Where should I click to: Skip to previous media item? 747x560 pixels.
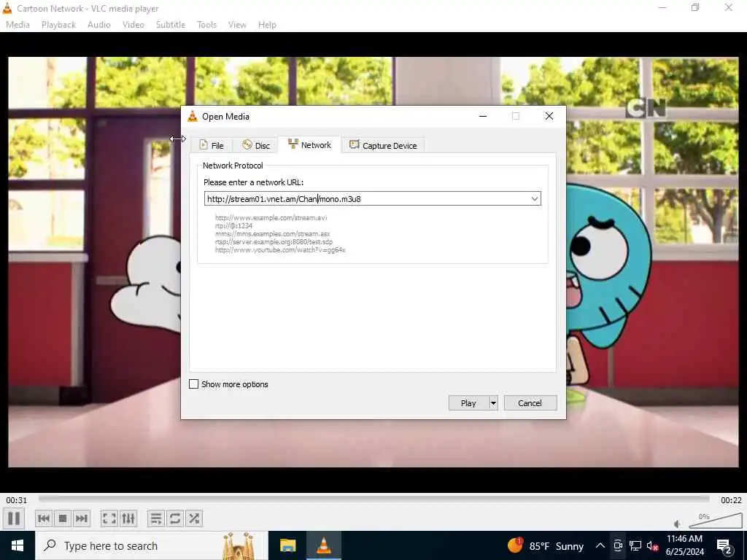pos(43,518)
